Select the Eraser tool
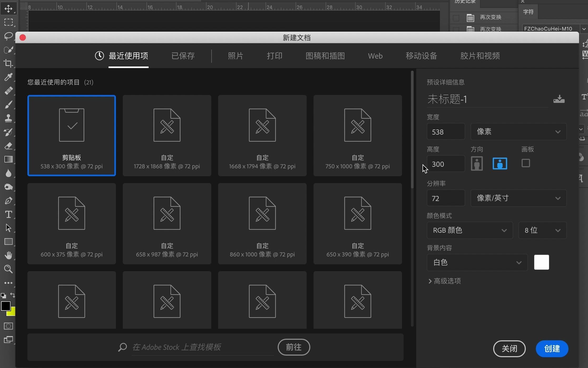The width and height of the screenshot is (588, 368). tap(8, 146)
